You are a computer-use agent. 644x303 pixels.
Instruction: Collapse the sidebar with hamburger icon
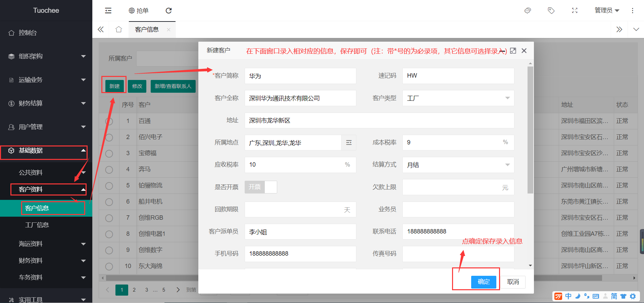click(108, 11)
